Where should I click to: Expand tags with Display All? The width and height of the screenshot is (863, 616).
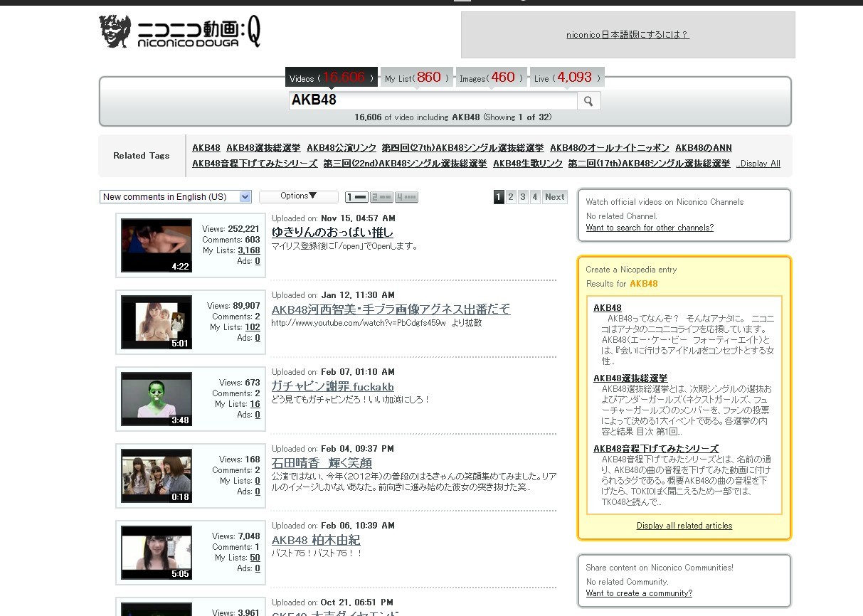tap(758, 164)
